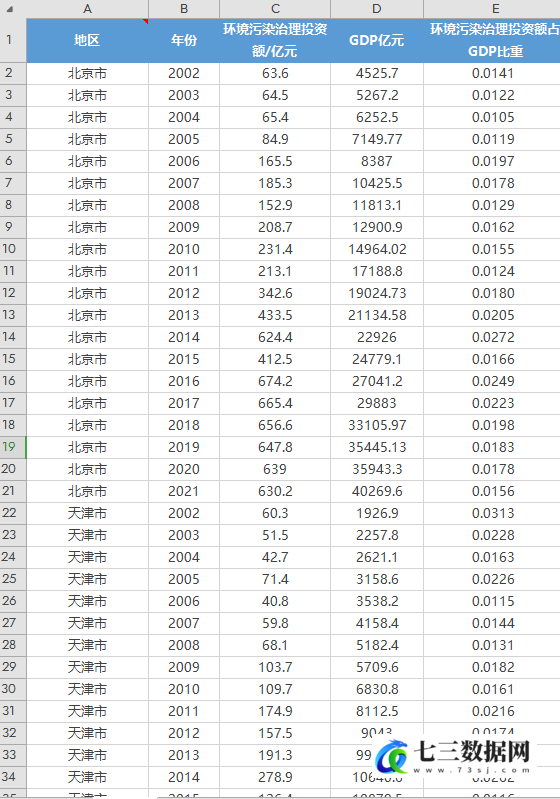The height and width of the screenshot is (799, 560).
Task: Select investment value 40.8
Action: coord(275,601)
